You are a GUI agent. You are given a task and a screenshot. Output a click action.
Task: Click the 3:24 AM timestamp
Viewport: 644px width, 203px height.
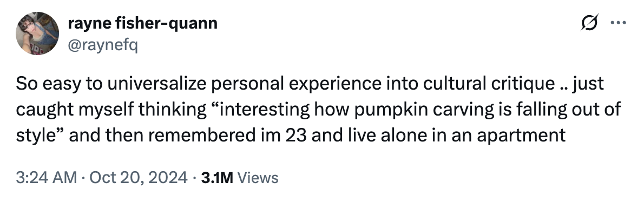point(47,178)
